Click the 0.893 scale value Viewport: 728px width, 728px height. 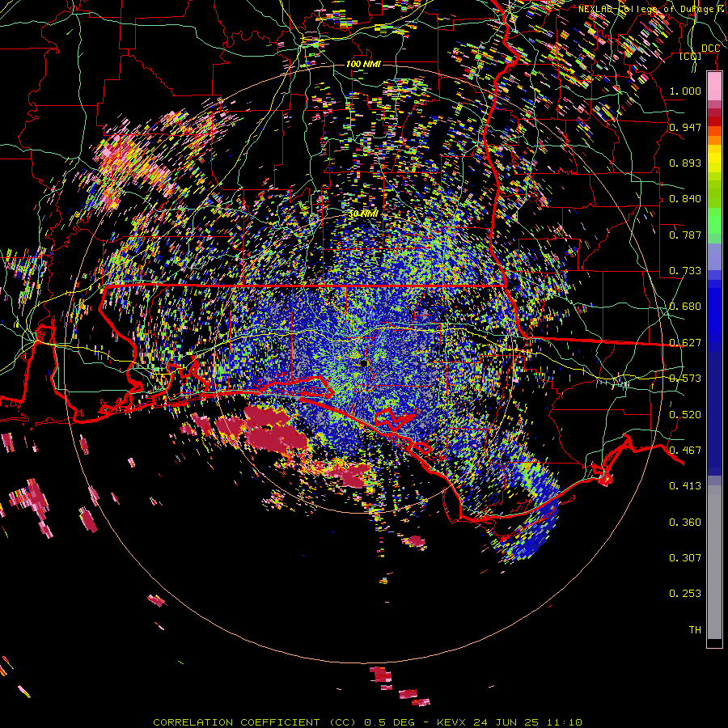tap(685, 163)
